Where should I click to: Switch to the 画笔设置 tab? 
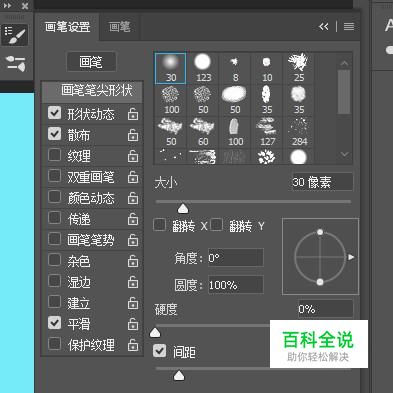[68, 27]
